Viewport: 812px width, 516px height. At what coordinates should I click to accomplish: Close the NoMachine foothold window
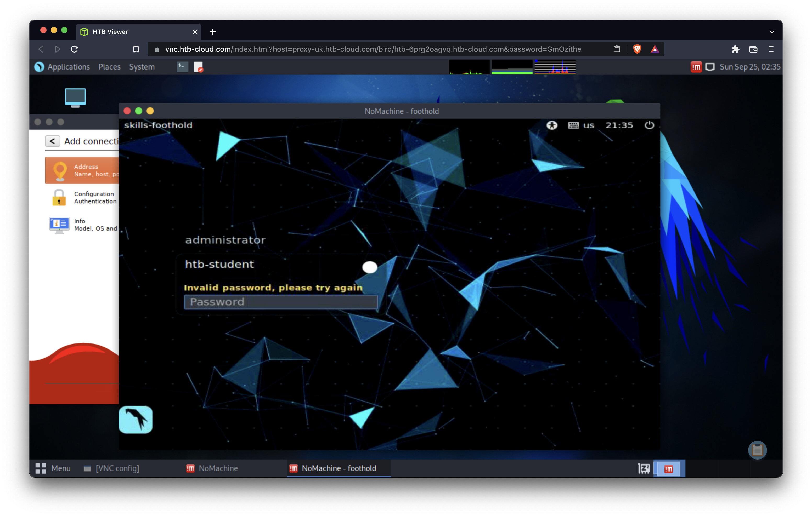click(127, 111)
